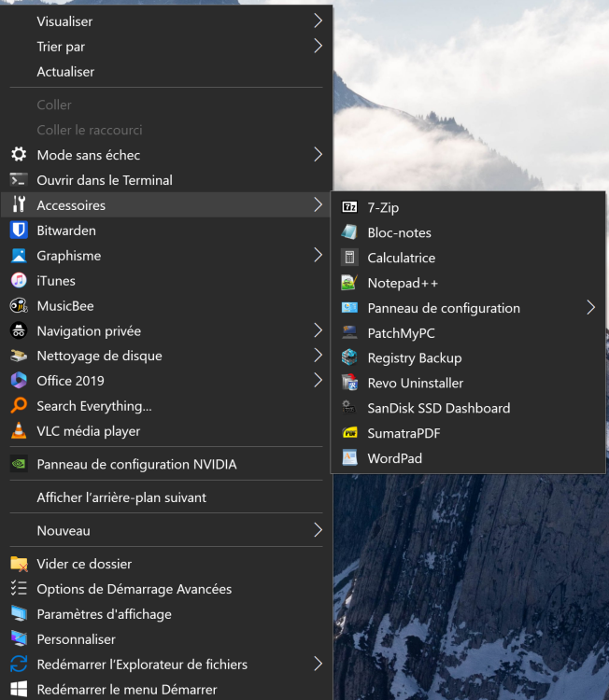609x700 pixels.
Task: Expand the Office 2019 chevron
Action: pyautogui.click(x=318, y=381)
